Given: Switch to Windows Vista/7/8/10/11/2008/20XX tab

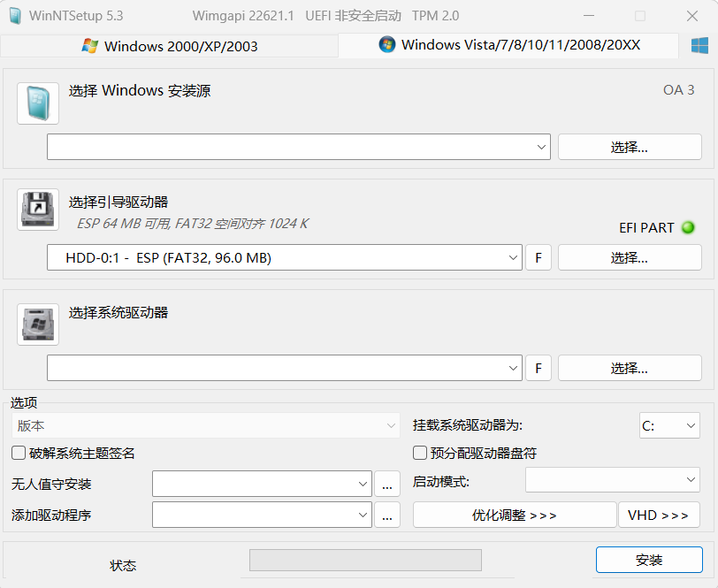Looking at the screenshot, I should coord(508,45).
